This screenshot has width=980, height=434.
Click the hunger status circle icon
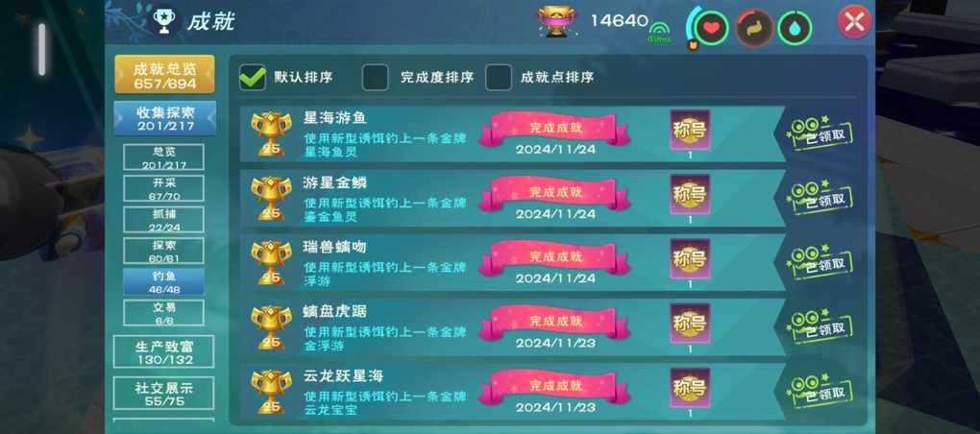point(754,28)
